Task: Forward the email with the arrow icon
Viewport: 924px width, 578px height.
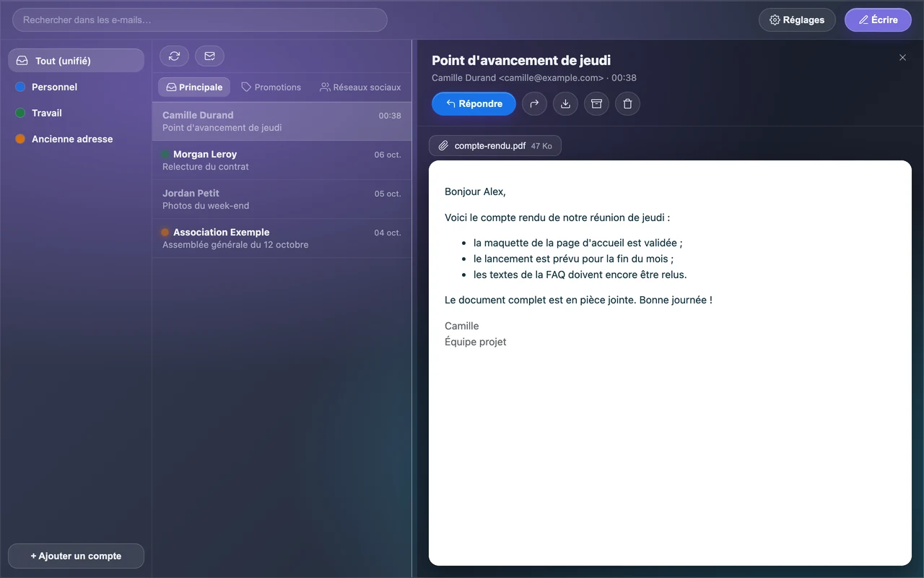Action: click(534, 104)
